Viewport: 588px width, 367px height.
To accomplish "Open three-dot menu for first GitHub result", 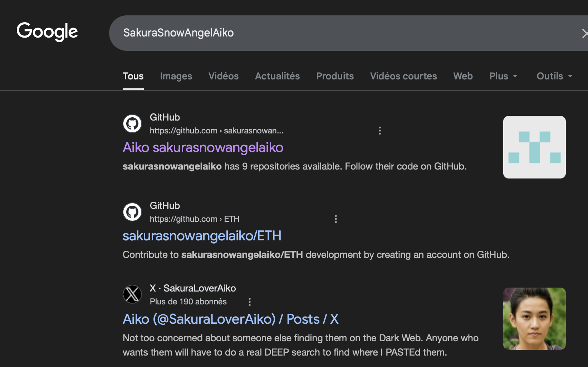I will (x=379, y=131).
